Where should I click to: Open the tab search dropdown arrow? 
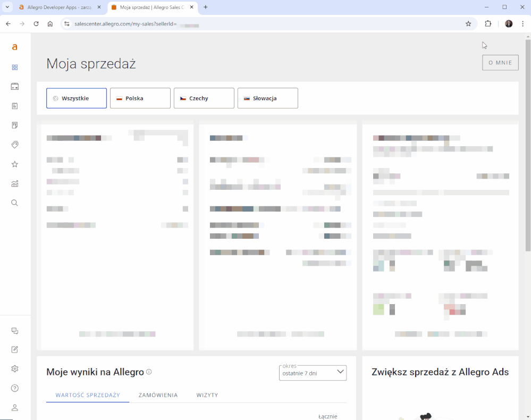[x=7, y=7]
